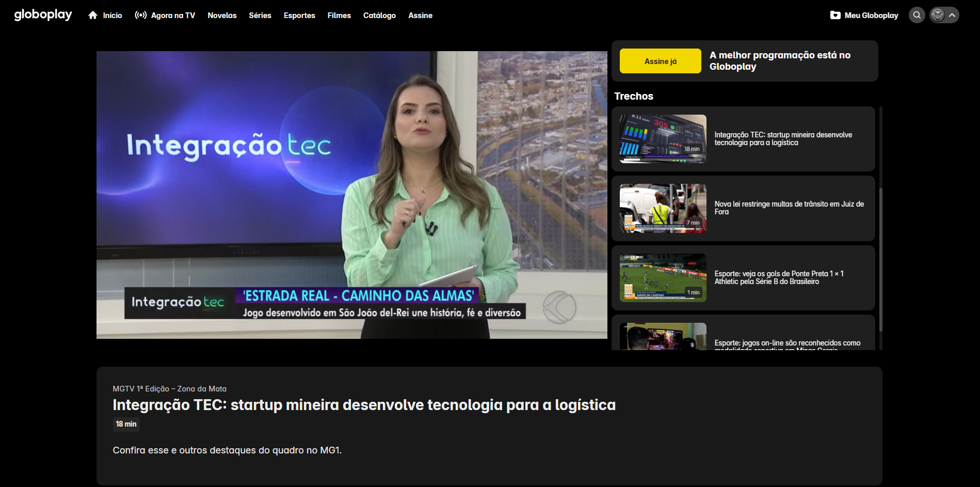This screenshot has height=487, width=980.
Task: Open the traffic fines clip thumbnail
Action: pos(663,208)
